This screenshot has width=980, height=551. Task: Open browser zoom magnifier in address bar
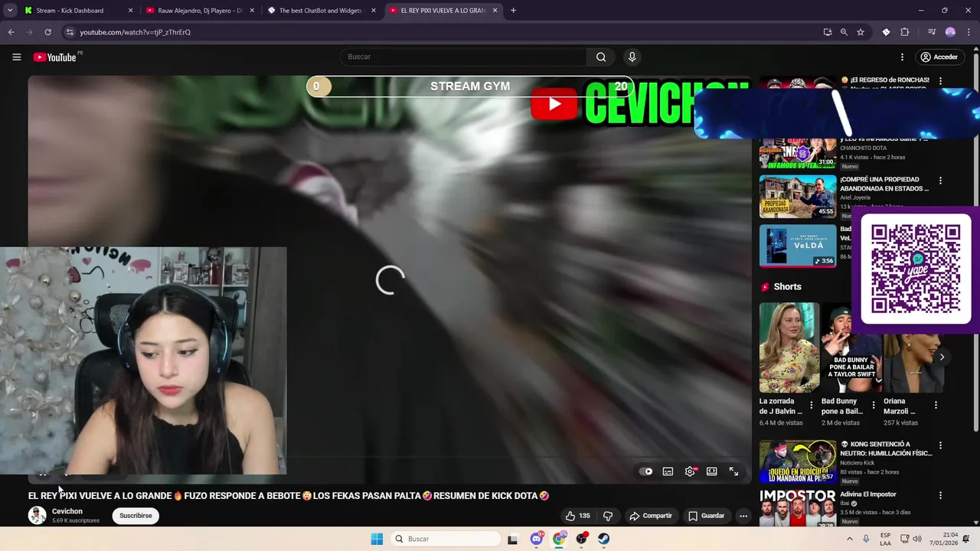(844, 32)
